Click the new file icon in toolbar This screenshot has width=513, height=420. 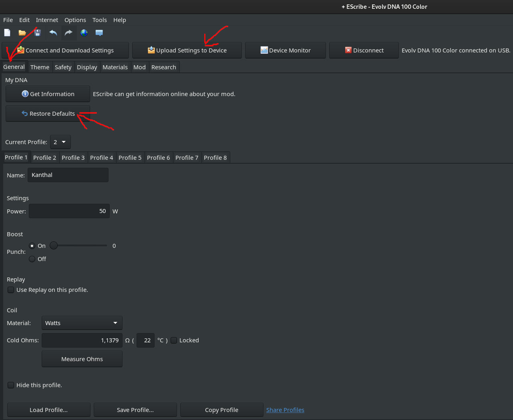[x=7, y=33]
